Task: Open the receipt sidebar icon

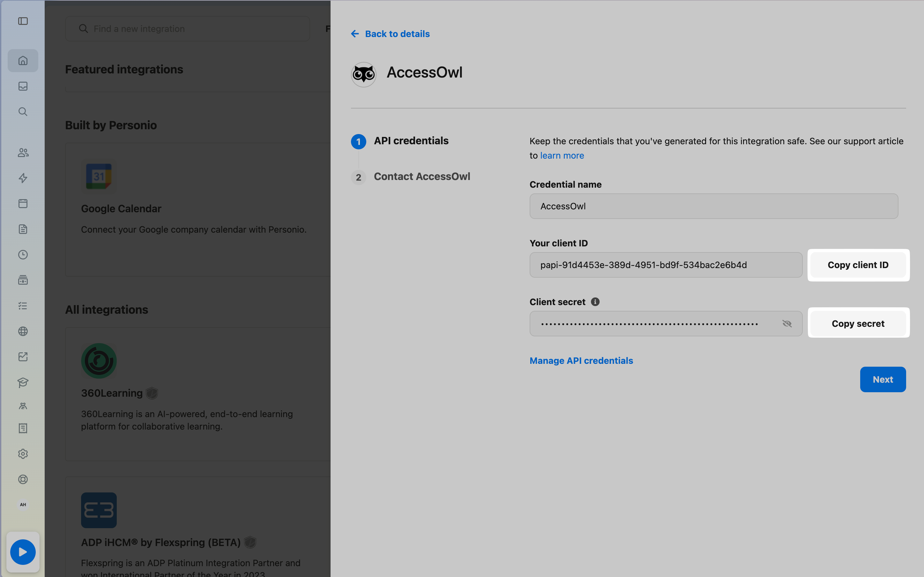Action: [23, 428]
